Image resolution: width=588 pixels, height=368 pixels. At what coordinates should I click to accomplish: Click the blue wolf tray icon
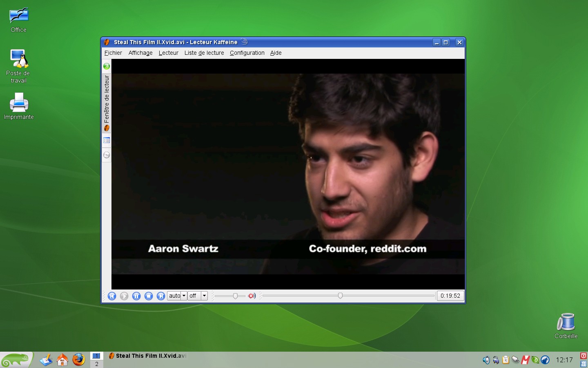[545, 360]
